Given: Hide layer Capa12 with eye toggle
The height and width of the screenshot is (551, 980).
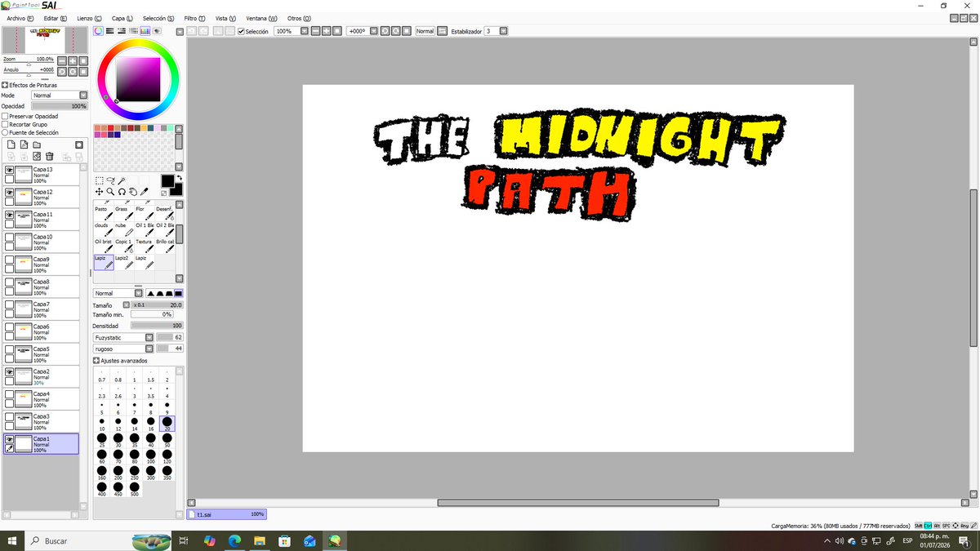Looking at the screenshot, I should pyautogui.click(x=10, y=193).
